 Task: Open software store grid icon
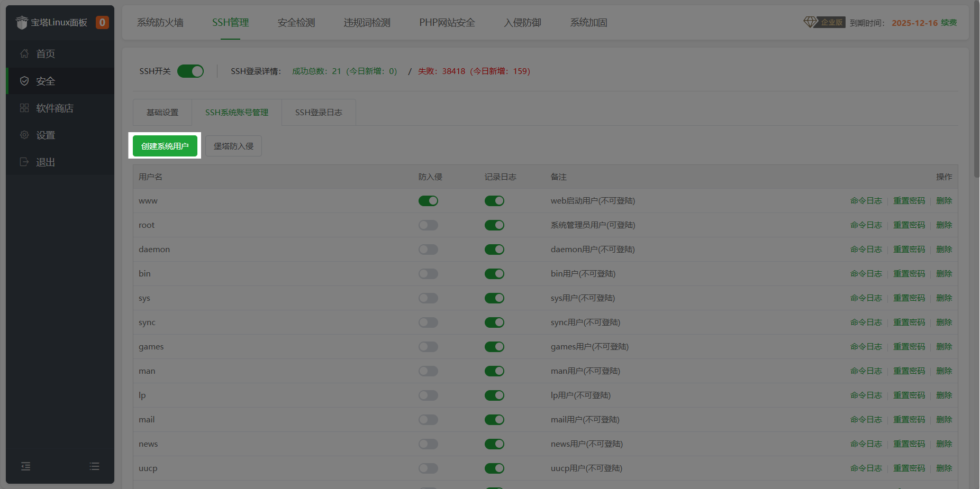tap(24, 108)
